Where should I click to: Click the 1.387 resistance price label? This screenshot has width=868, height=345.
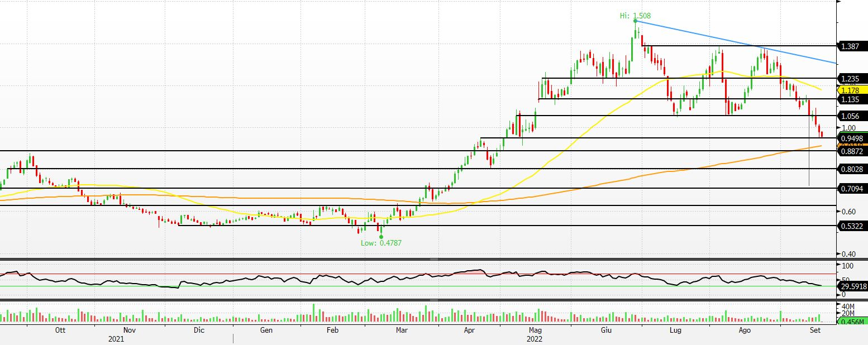click(x=852, y=46)
